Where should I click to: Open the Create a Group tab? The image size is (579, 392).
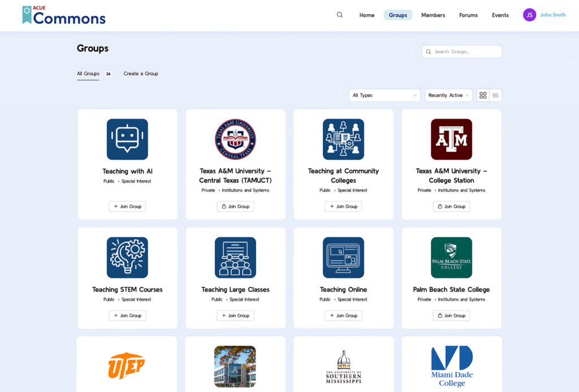[141, 74]
